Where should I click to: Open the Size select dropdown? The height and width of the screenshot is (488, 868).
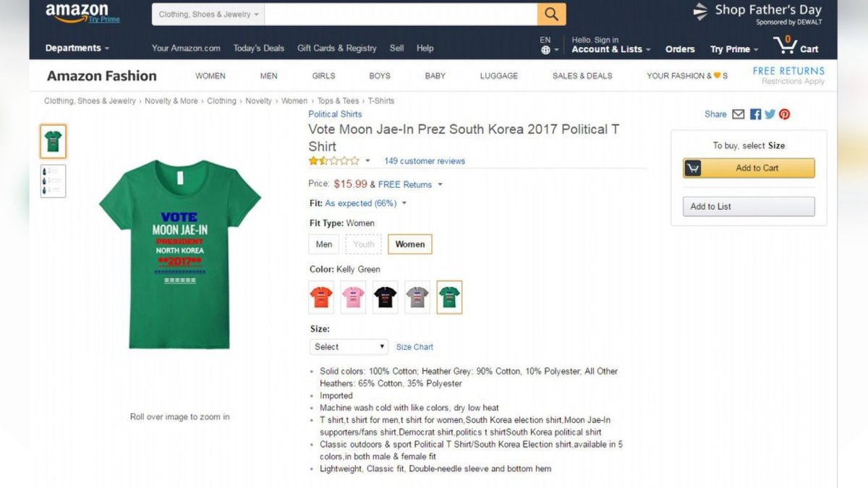pos(349,347)
